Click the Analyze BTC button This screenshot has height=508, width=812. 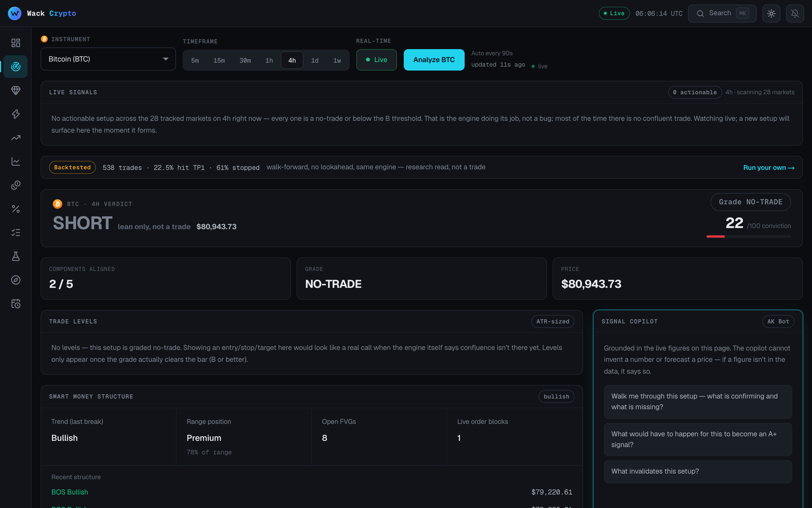point(434,60)
